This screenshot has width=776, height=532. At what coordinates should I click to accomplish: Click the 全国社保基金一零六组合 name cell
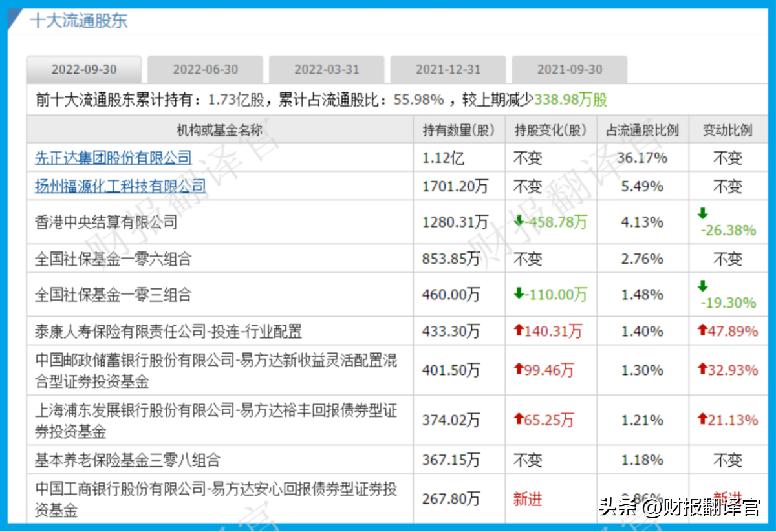[x=113, y=259]
